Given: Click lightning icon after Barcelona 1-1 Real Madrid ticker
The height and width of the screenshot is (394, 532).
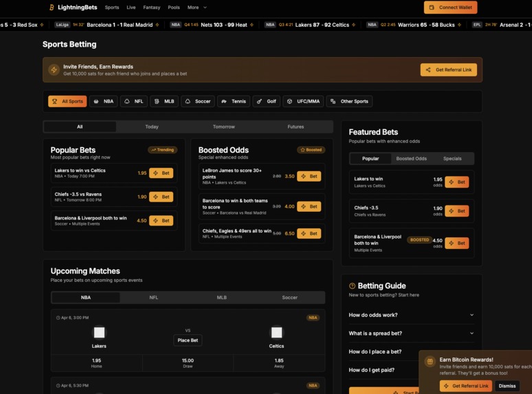Looking at the screenshot, I should [157, 25].
